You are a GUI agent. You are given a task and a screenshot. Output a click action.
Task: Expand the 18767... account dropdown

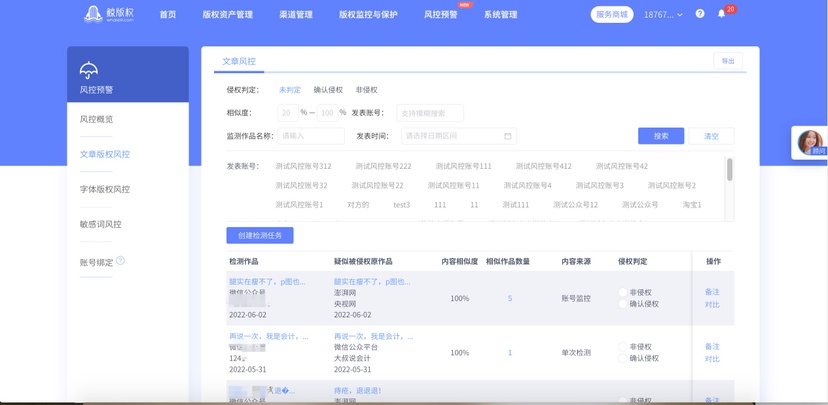663,15
